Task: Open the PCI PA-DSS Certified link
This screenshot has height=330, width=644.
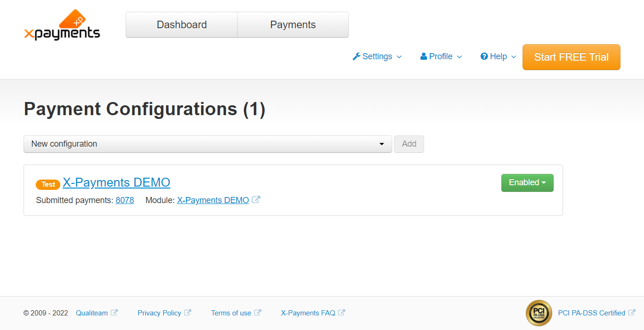Action: pos(592,313)
